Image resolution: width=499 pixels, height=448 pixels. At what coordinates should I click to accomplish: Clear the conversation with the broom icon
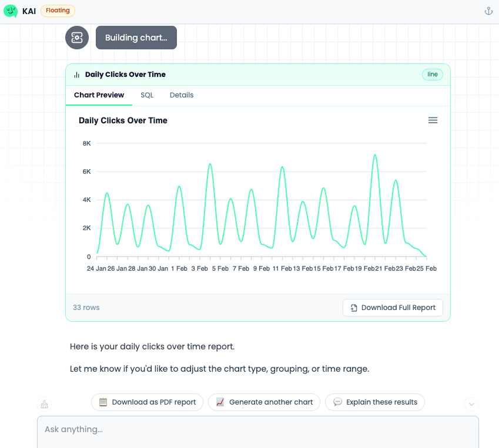(x=43, y=404)
